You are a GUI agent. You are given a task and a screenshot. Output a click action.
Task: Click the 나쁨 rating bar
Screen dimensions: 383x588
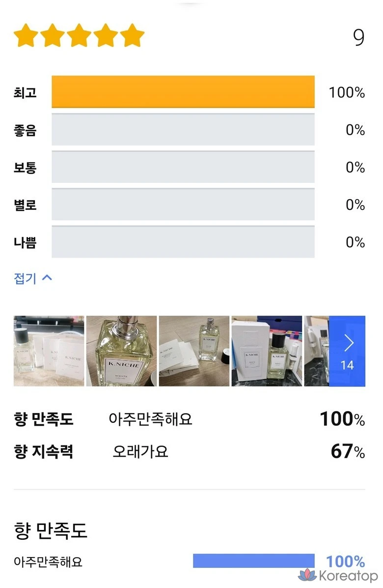pyautogui.click(x=183, y=242)
